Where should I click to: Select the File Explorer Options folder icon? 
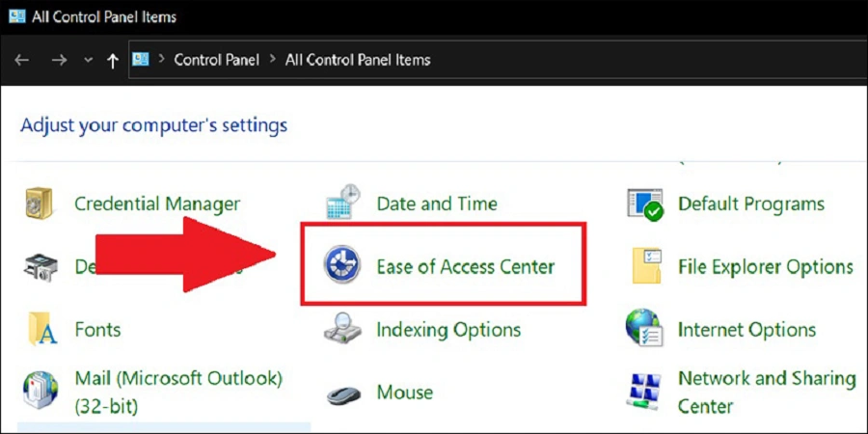tap(646, 266)
